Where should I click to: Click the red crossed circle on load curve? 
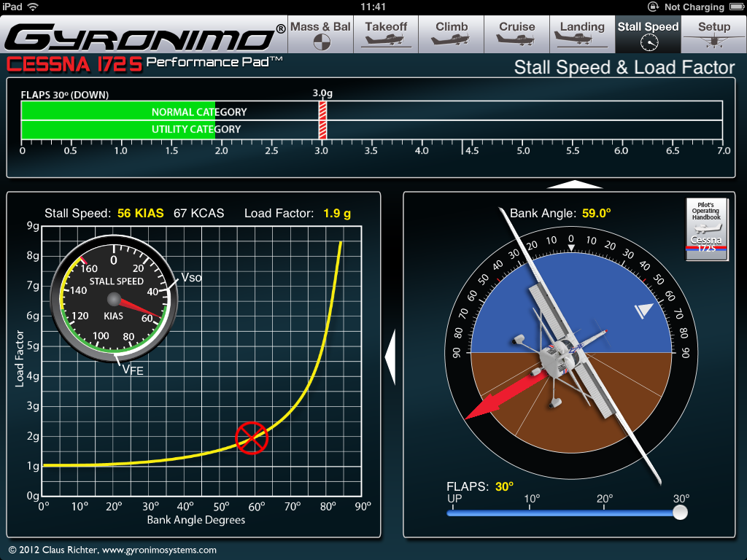[x=252, y=438]
